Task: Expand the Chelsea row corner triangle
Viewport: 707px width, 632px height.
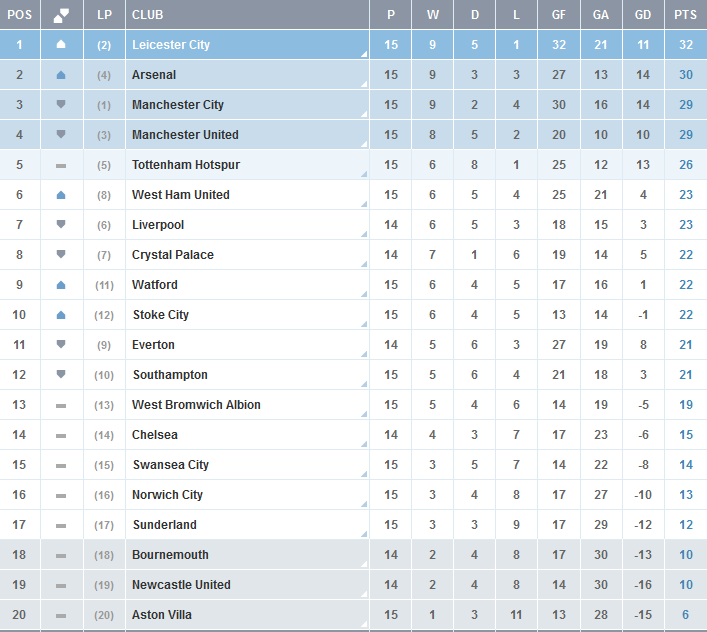Action: 364,445
